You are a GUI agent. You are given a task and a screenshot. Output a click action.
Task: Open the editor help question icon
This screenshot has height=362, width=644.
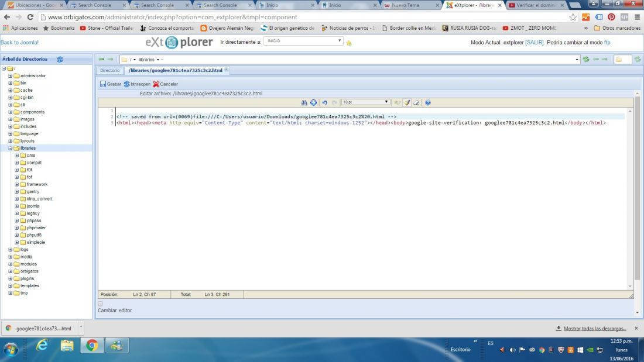(428, 102)
